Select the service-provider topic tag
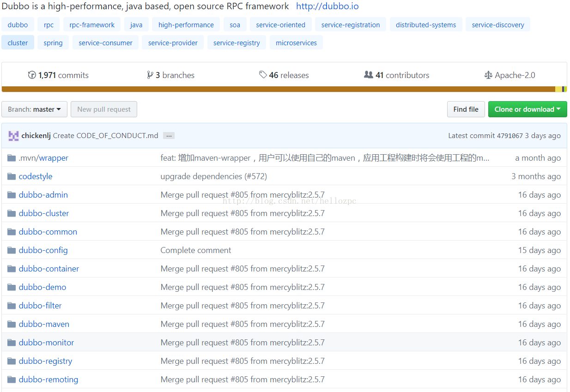The width and height of the screenshot is (570, 392). coord(173,43)
